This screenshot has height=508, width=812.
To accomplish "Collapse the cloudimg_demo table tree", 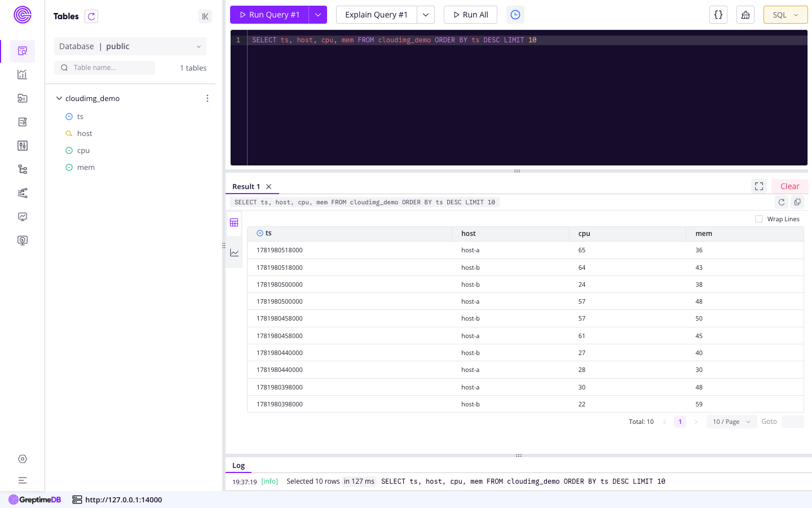I will (x=59, y=98).
